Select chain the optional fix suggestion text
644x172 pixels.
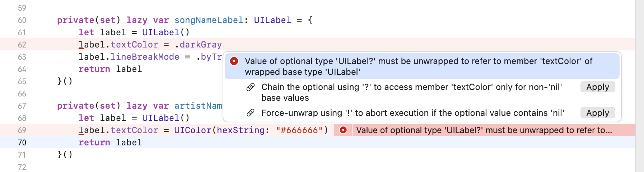pos(412,92)
